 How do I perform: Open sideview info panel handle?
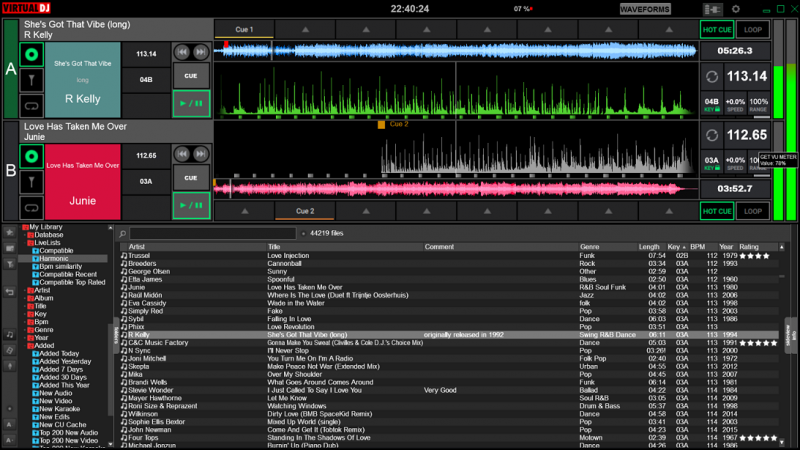coord(790,335)
